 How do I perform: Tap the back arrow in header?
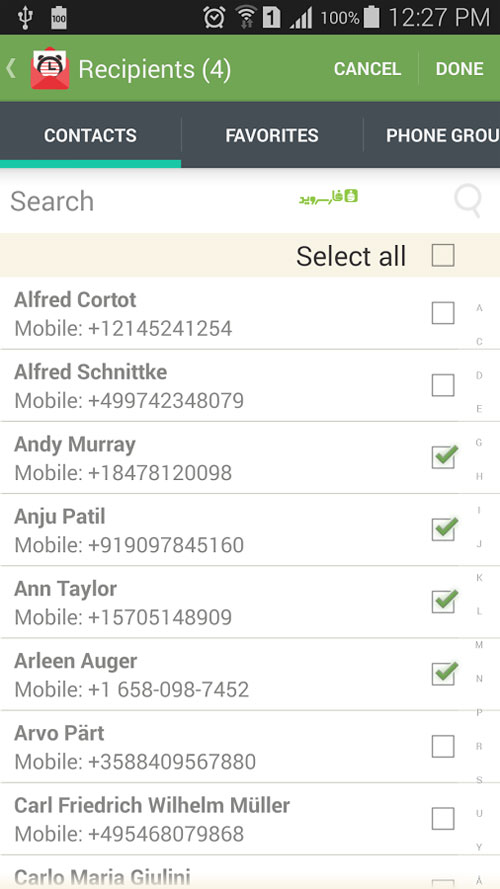pyautogui.click(x=11, y=69)
